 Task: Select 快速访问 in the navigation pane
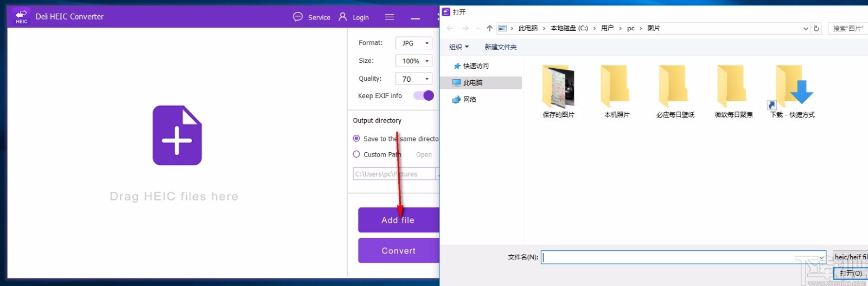(476, 66)
